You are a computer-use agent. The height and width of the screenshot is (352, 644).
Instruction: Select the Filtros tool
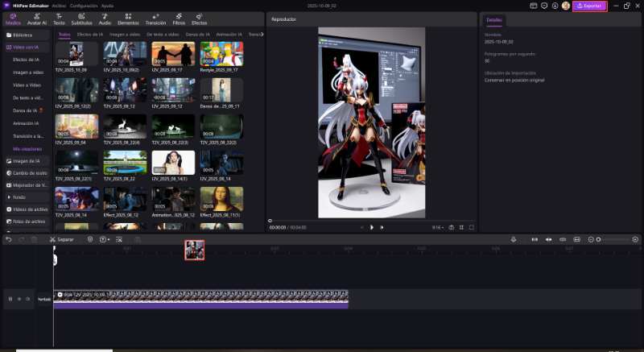pos(179,19)
